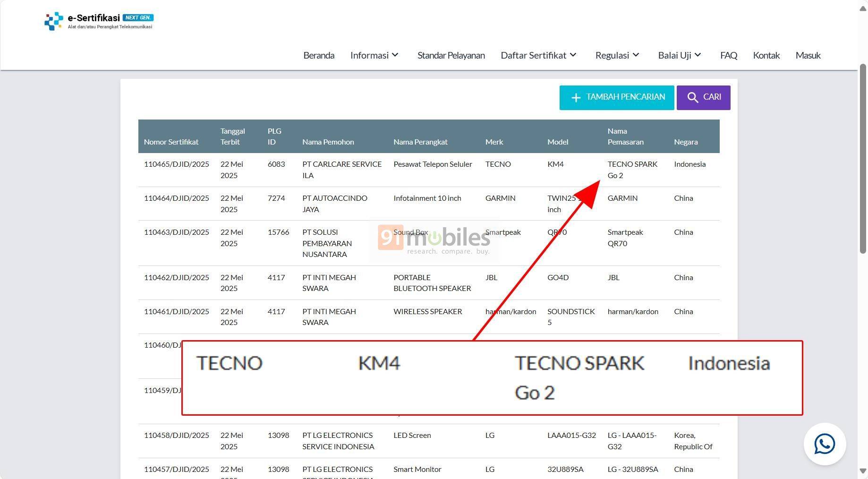Click the CARI search button

[704, 98]
